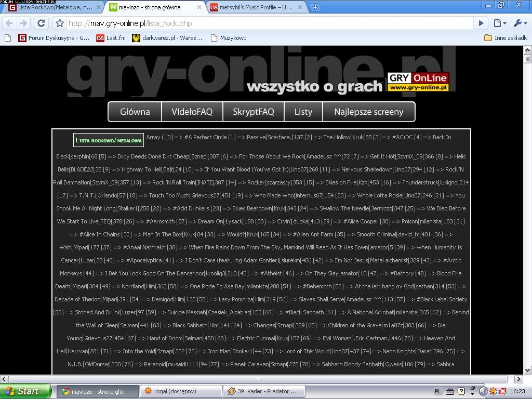
Task: Click the sun smiley tray icon
Action: click(x=493, y=392)
